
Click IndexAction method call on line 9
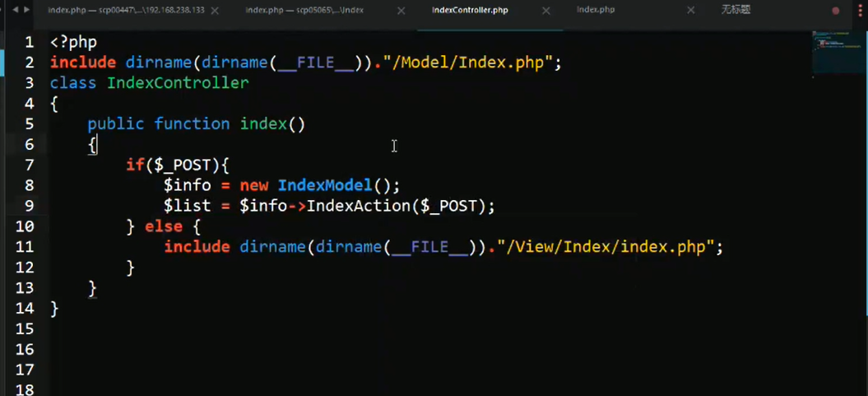click(x=358, y=206)
